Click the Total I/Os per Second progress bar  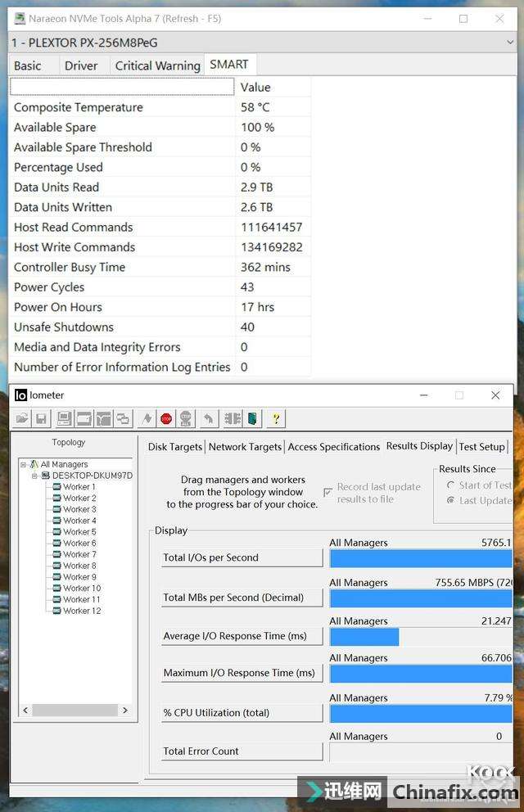pos(421,559)
